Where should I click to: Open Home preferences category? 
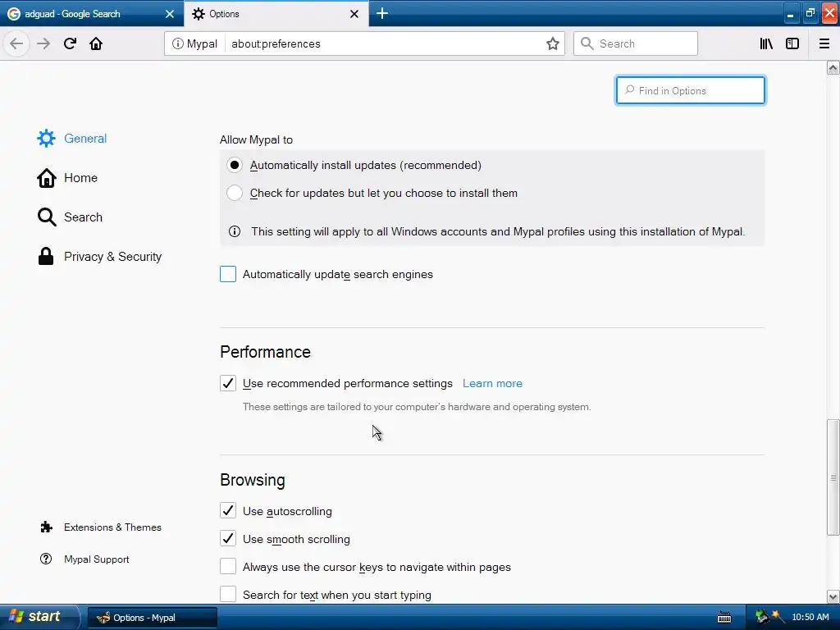click(67, 178)
